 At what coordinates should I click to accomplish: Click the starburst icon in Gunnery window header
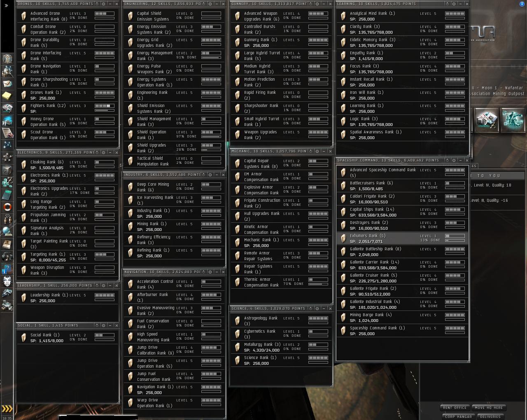(x=310, y=4)
